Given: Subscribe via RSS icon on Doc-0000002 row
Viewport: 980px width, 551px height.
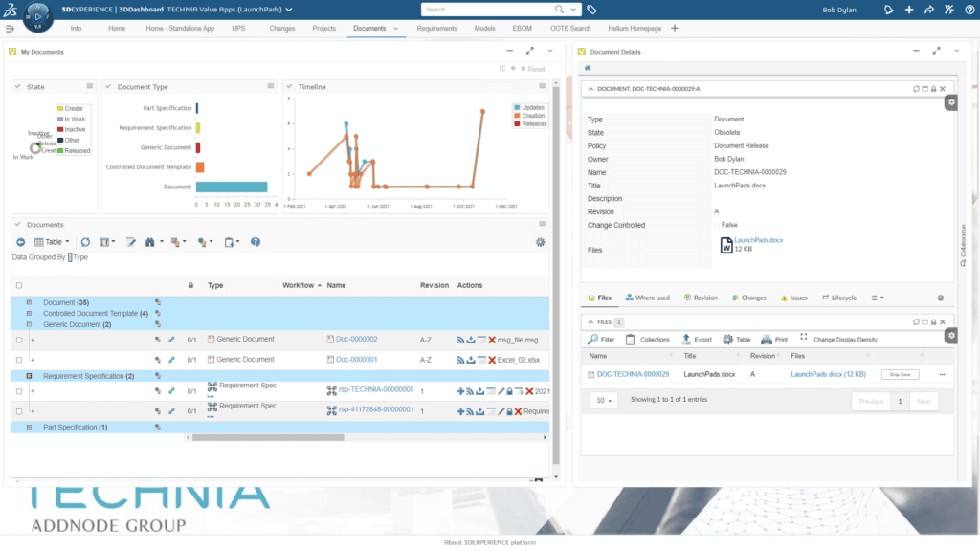Looking at the screenshot, I should pos(460,340).
